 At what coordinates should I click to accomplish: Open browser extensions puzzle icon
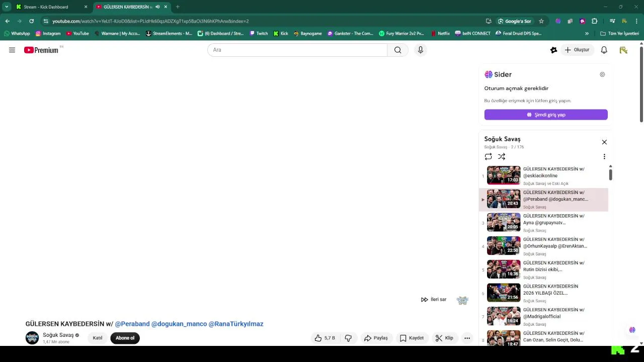coord(595,21)
